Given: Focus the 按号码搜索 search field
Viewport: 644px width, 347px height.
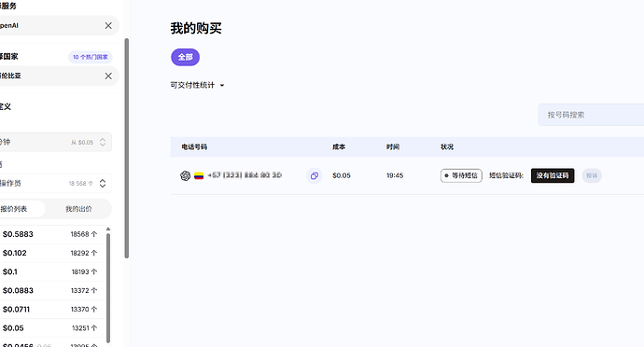Looking at the screenshot, I should (x=591, y=115).
